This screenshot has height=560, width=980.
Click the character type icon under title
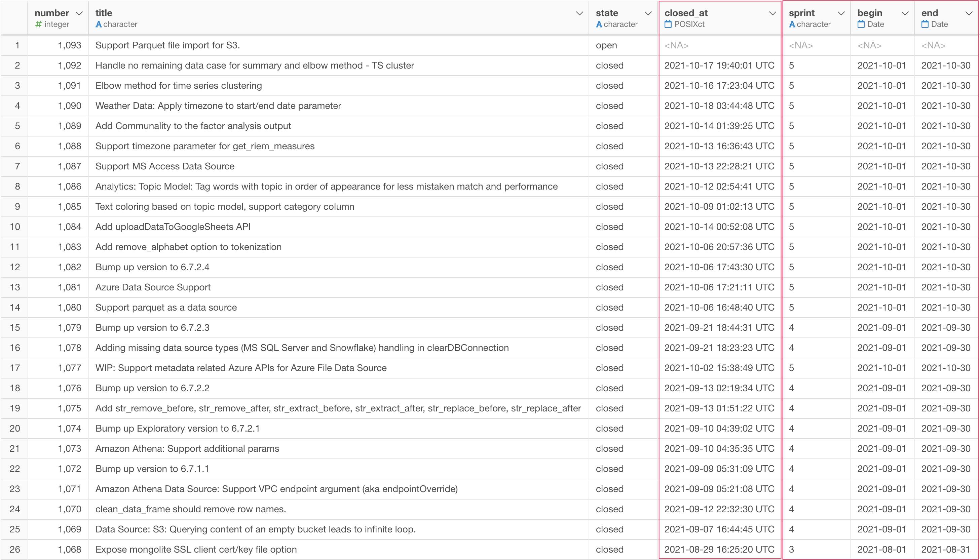tap(99, 24)
